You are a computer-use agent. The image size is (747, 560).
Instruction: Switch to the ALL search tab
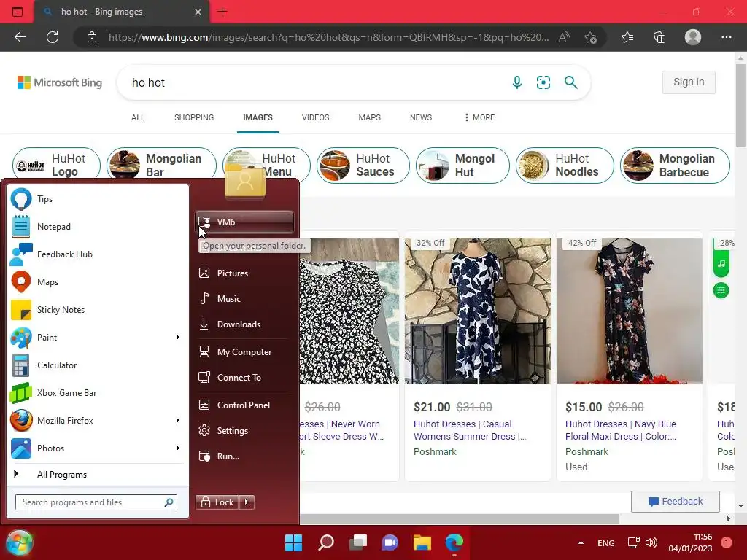(x=138, y=117)
